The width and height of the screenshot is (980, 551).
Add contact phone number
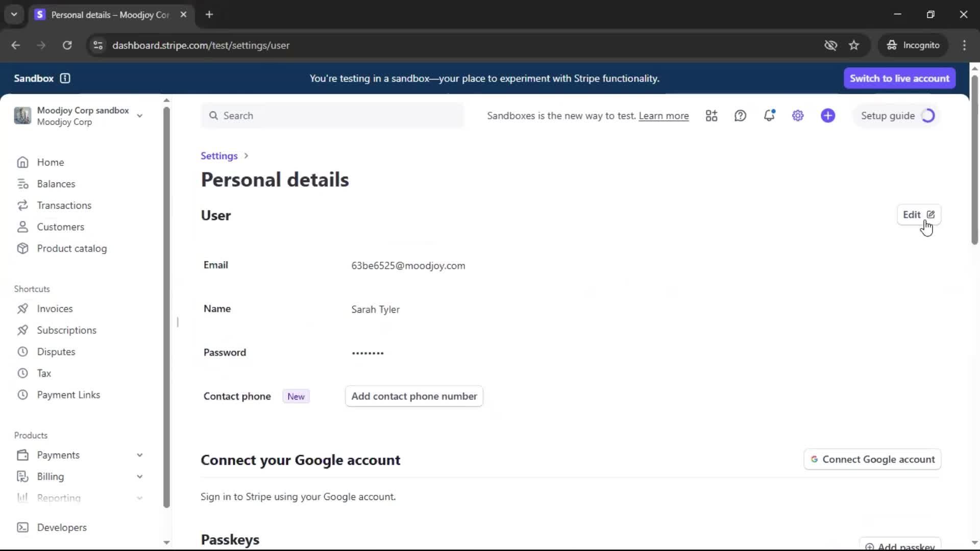tap(414, 396)
